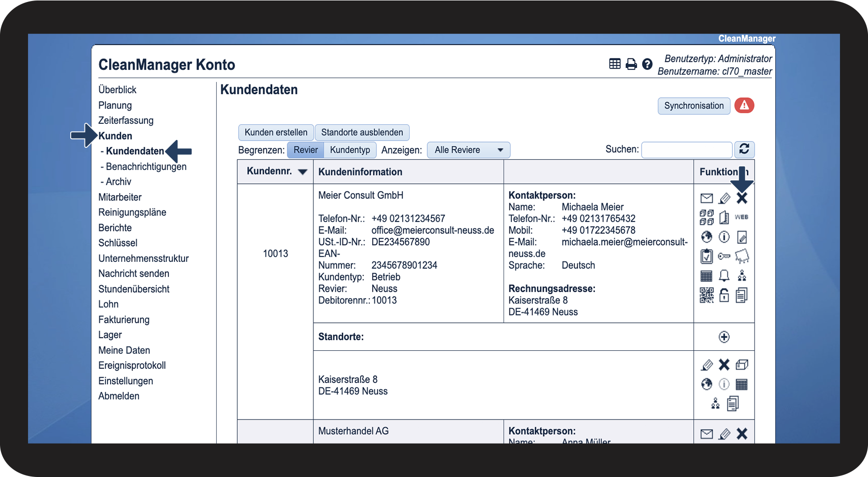Open the QR code icon for Meier Consult
Screen dimensions: 868x477
point(706,295)
